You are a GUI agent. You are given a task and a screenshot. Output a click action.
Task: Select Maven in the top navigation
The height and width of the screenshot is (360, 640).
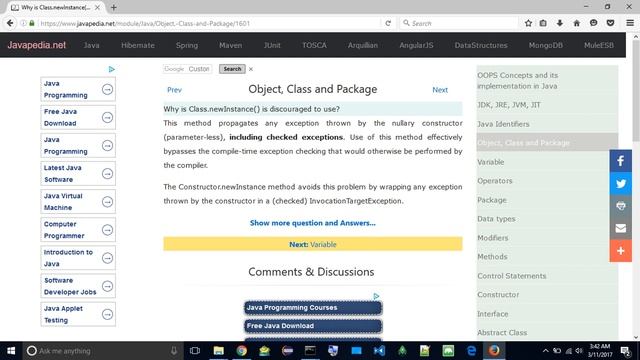coord(231,45)
